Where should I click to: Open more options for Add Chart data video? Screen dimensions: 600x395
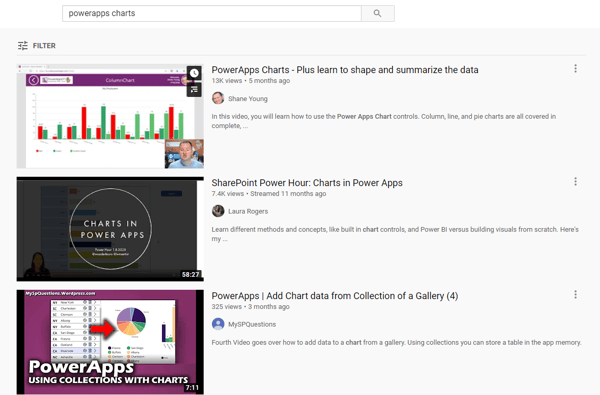[x=575, y=294]
